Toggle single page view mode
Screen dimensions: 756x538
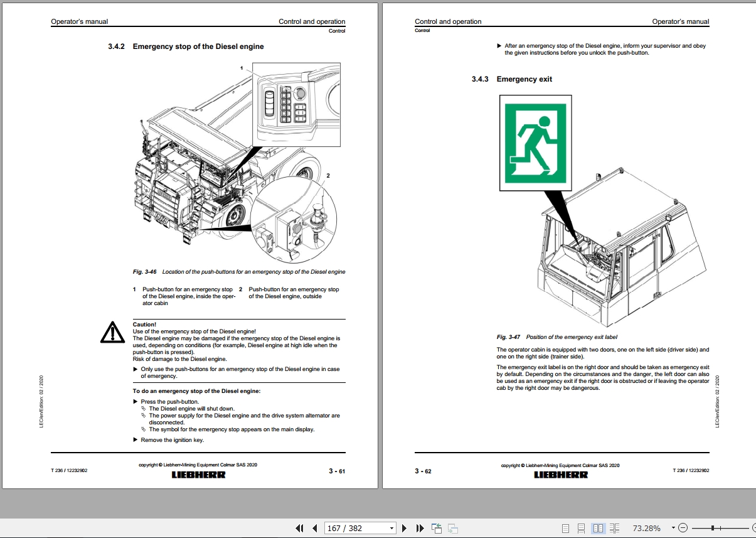point(566,528)
